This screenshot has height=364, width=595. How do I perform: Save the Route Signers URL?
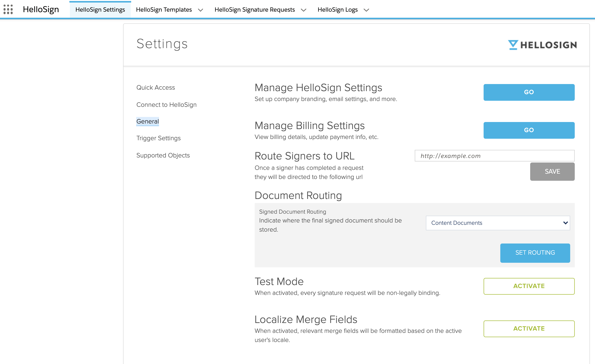[552, 171]
